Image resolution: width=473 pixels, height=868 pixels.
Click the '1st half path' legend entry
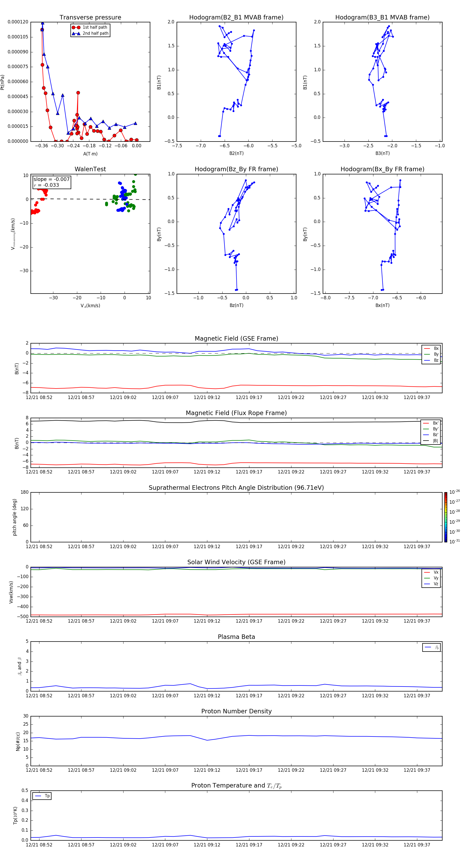(x=90, y=27)
